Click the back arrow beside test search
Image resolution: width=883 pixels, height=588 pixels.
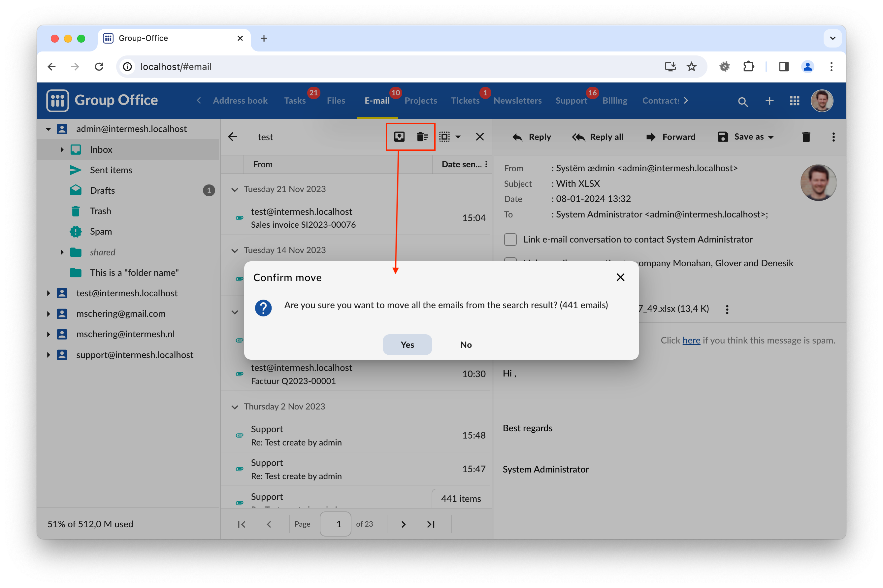pyautogui.click(x=233, y=137)
